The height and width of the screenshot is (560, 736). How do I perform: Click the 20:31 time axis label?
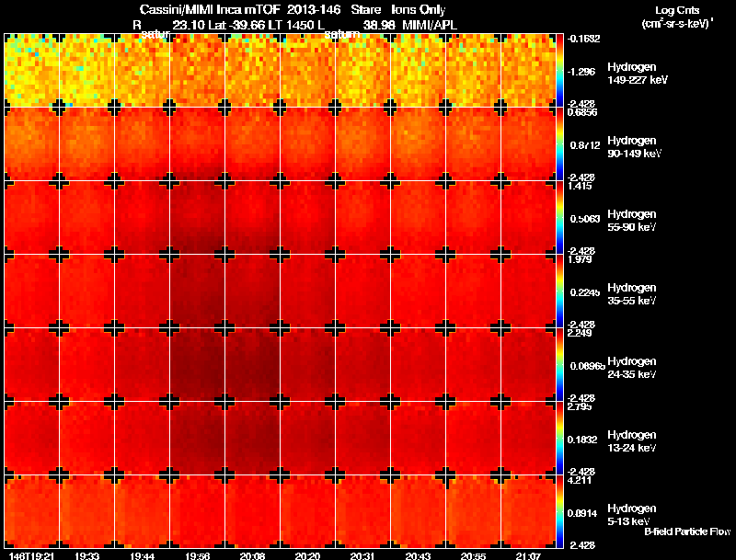362,555
